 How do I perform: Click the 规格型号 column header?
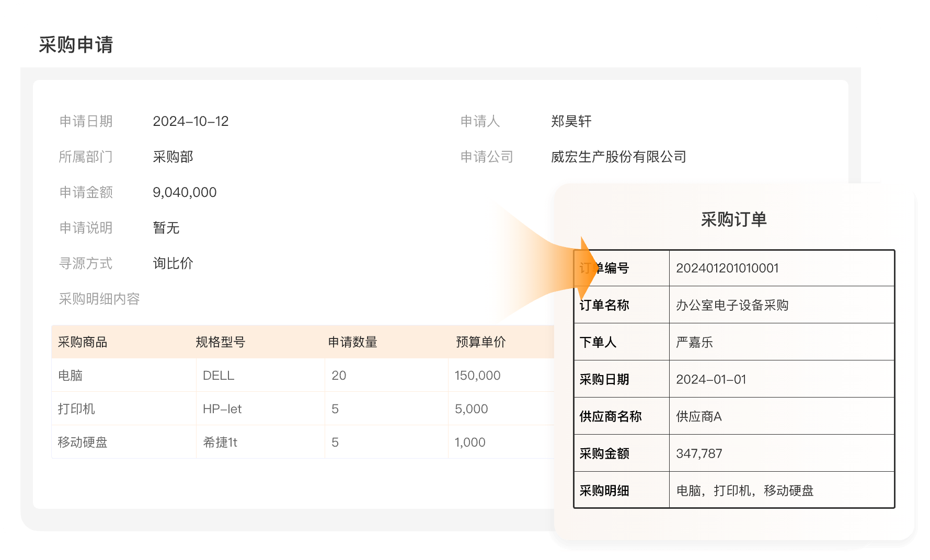tap(220, 342)
